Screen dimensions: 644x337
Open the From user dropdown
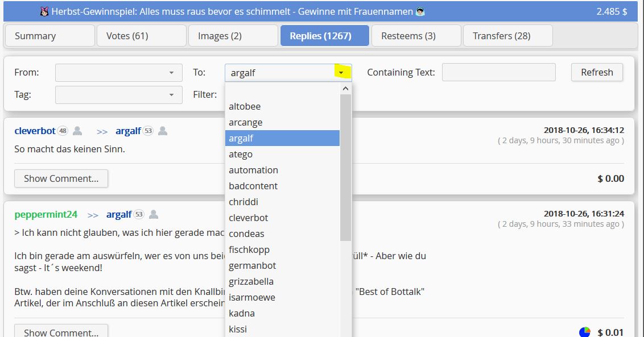click(119, 73)
